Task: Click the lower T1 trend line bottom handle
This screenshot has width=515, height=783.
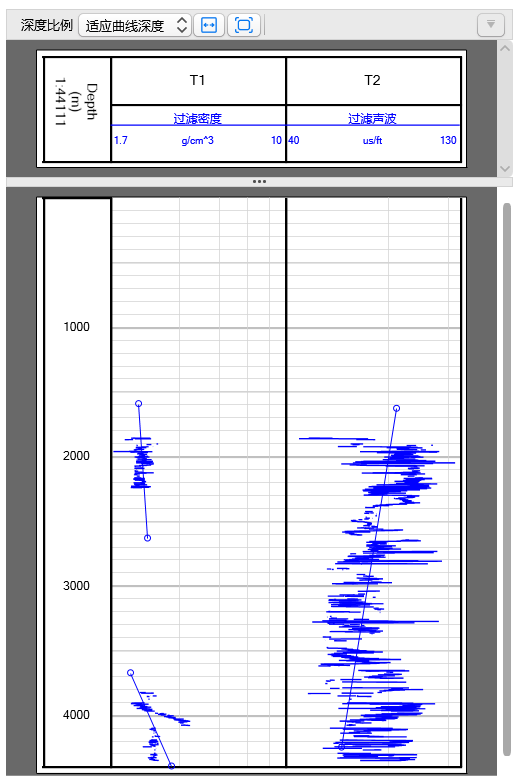Action: 171,766
